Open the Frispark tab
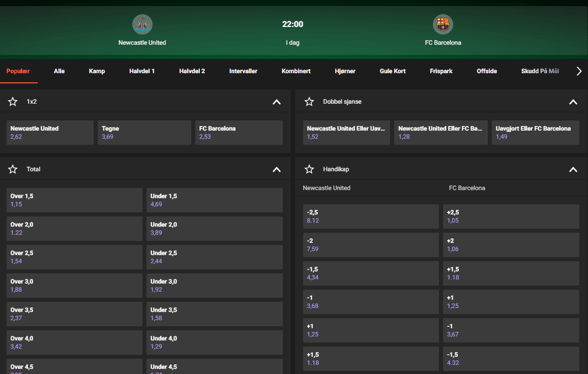 [x=441, y=71]
